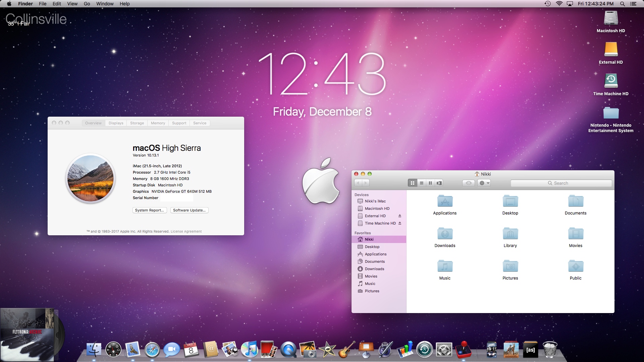644x362 pixels.
Task: Select Public folder in Finder window
Action: [576, 270]
